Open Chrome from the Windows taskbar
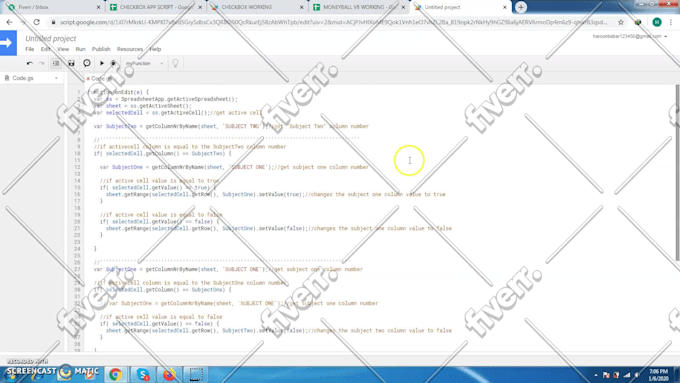680x383 pixels. pos(115,374)
